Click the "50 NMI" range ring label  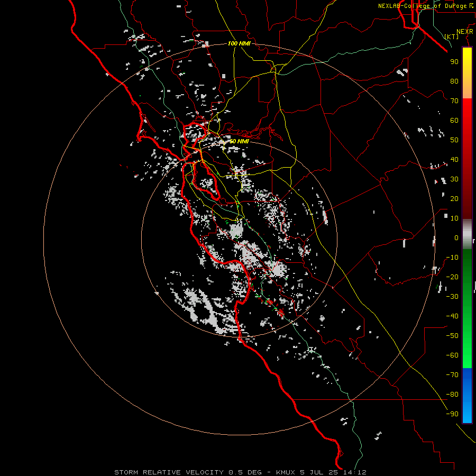click(239, 141)
